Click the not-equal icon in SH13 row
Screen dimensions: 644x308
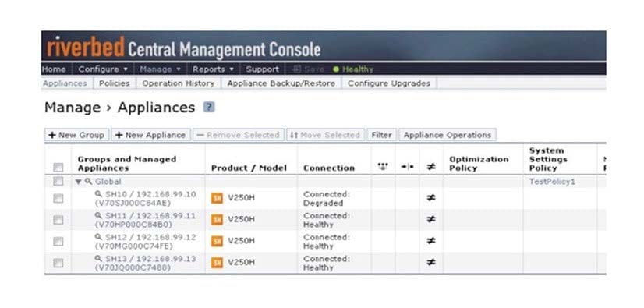click(431, 262)
